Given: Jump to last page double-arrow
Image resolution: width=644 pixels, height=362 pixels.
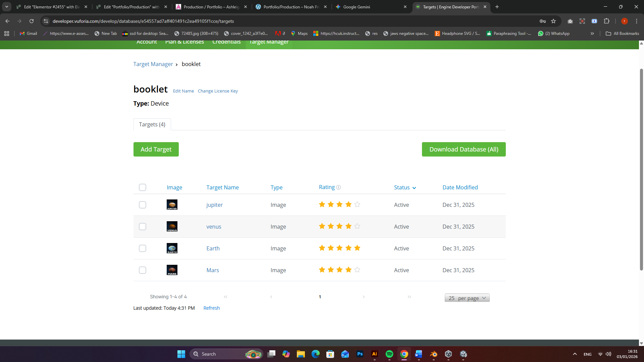Looking at the screenshot, I should pyautogui.click(x=409, y=297).
